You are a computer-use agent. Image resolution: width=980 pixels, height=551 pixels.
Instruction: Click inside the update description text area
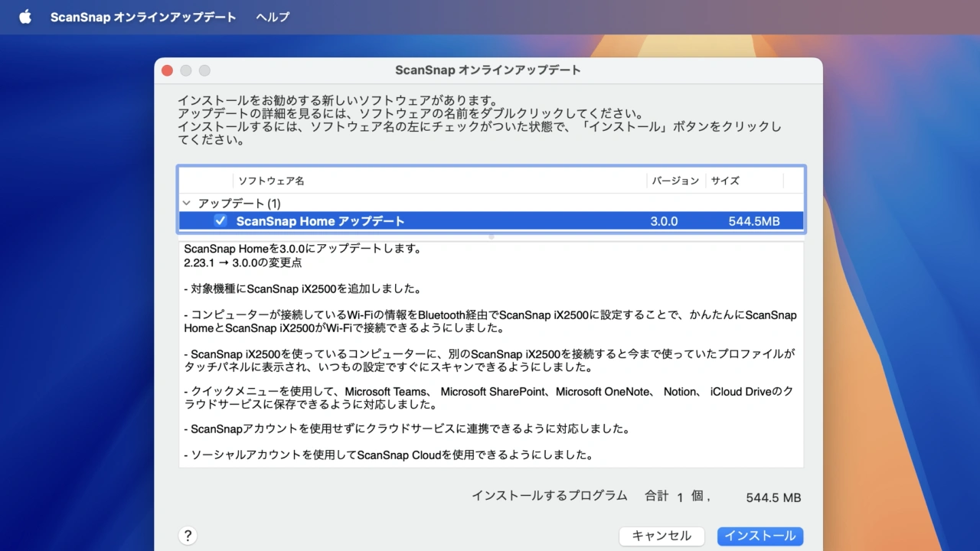click(x=490, y=352)
